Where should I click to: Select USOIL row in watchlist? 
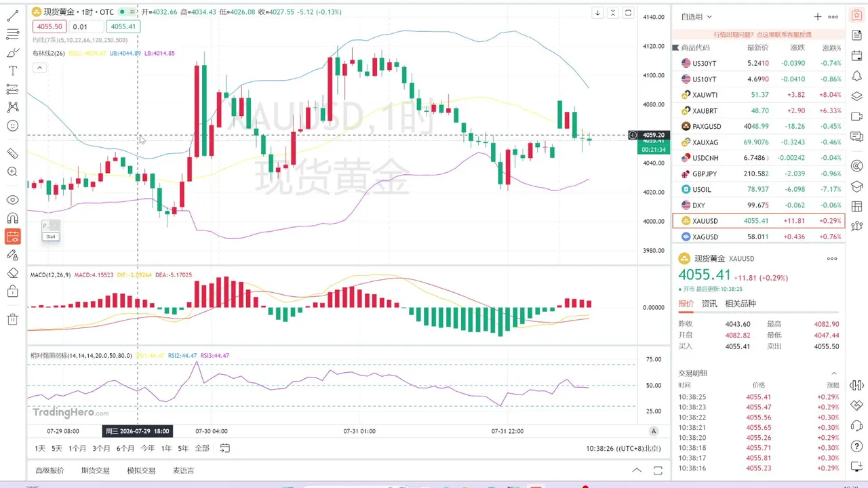758,189
